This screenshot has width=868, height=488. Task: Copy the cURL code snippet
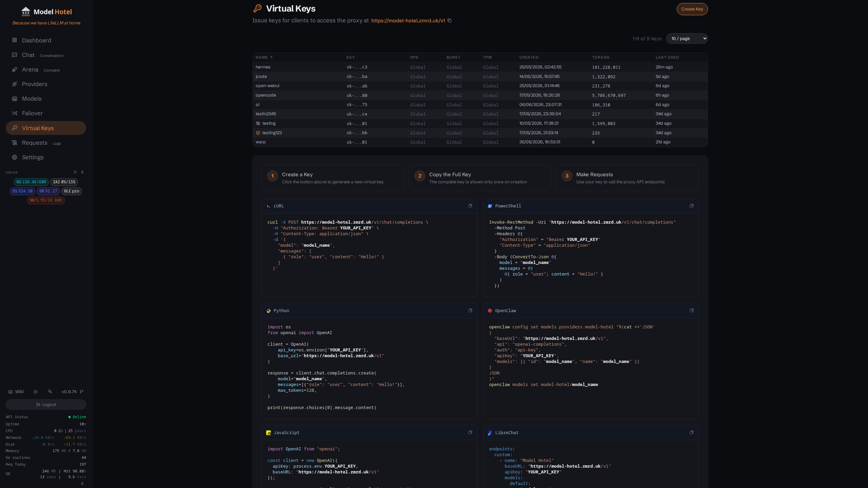470,206
